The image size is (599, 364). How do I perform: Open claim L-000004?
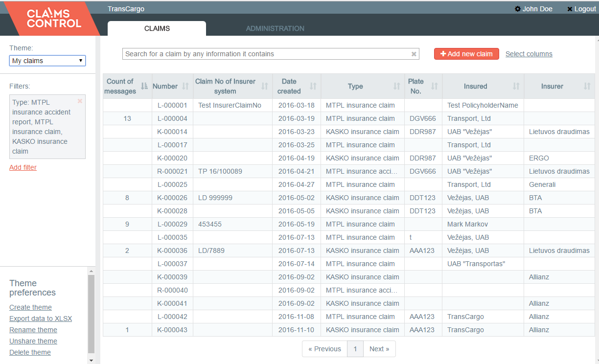[172, 118]
